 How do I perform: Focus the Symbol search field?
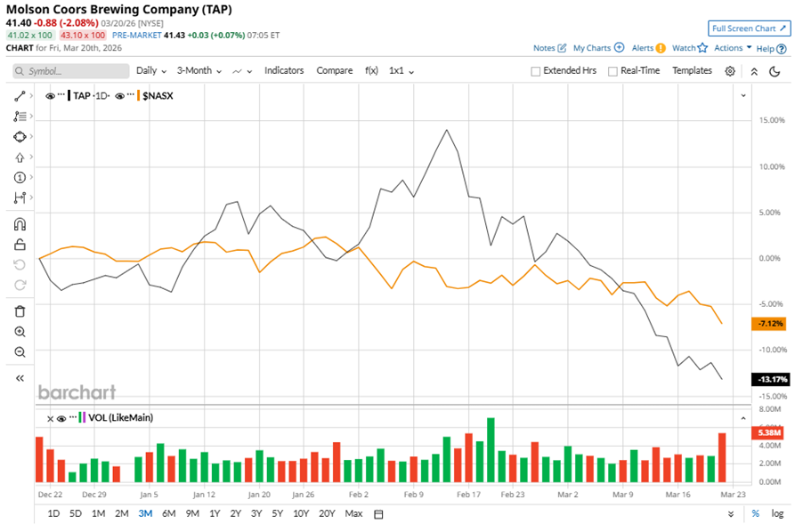(x=70, y=71)
